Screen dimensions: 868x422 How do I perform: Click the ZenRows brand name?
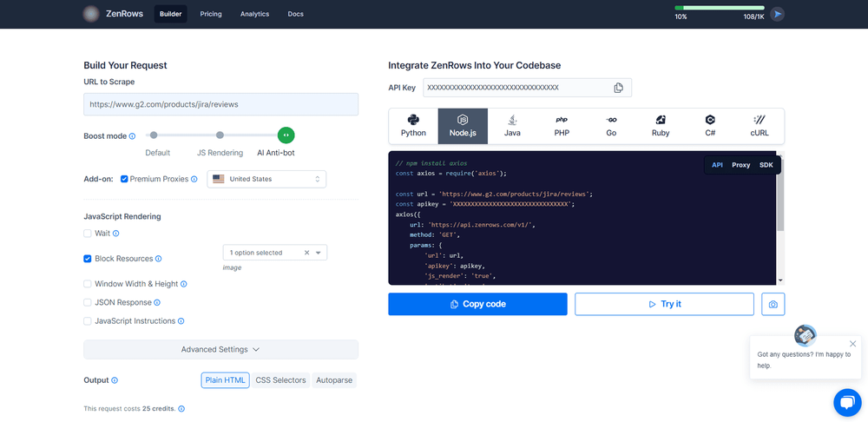(126, 14)
